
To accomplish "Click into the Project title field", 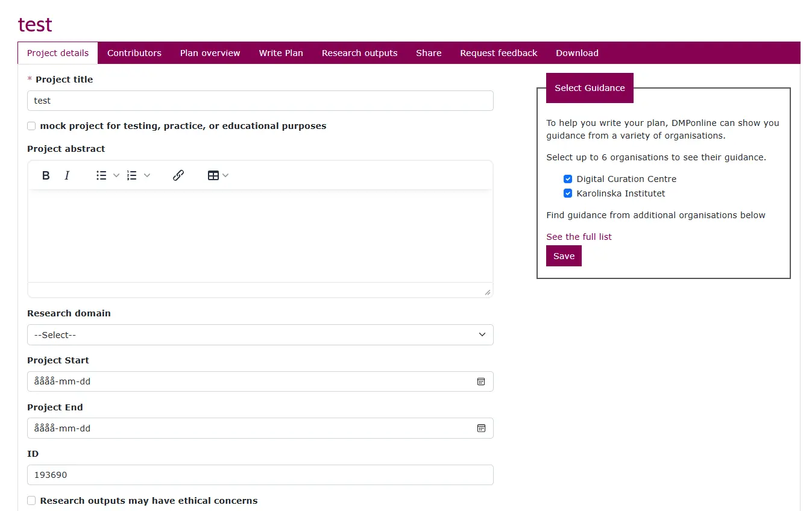I will click(x=260, y=101).
